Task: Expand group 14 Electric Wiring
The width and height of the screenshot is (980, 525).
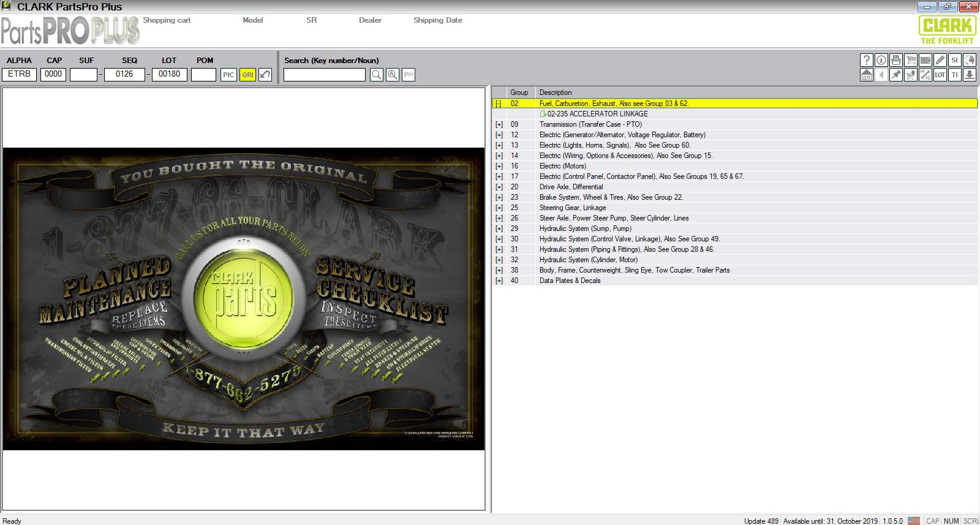Action: 499,156
